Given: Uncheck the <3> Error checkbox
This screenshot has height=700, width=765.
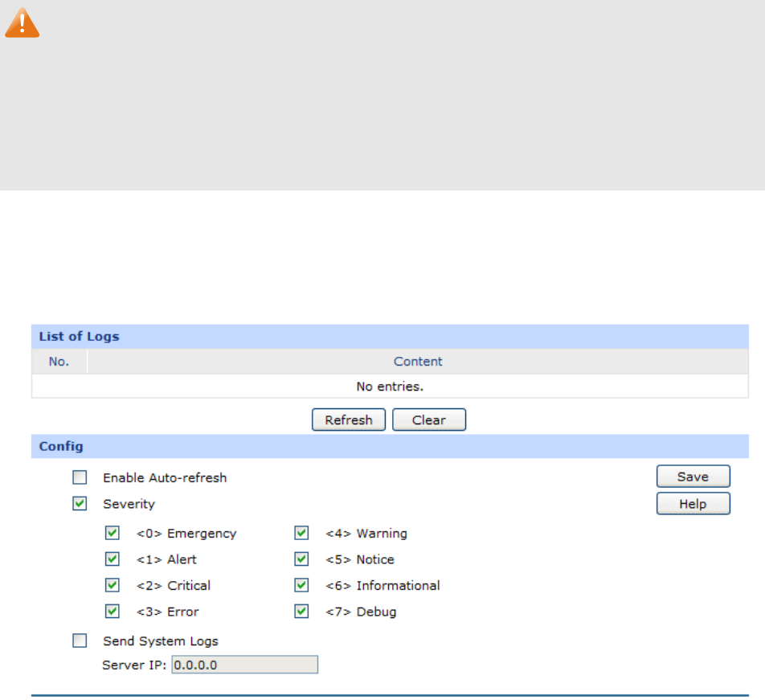Looking at the screenshot, I should coord(112,611).
